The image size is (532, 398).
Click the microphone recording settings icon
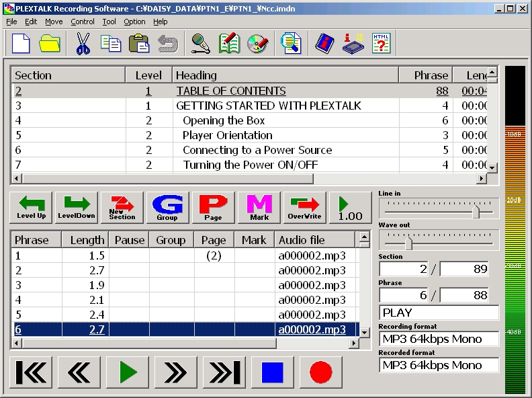(x=201, y=43)
